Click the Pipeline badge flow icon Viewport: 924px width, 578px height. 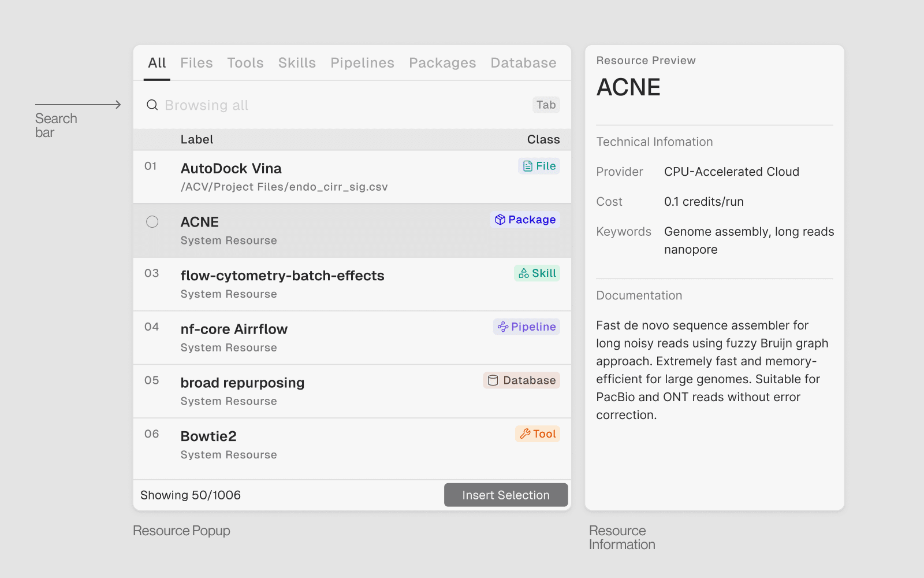click(x=503, y=327)
